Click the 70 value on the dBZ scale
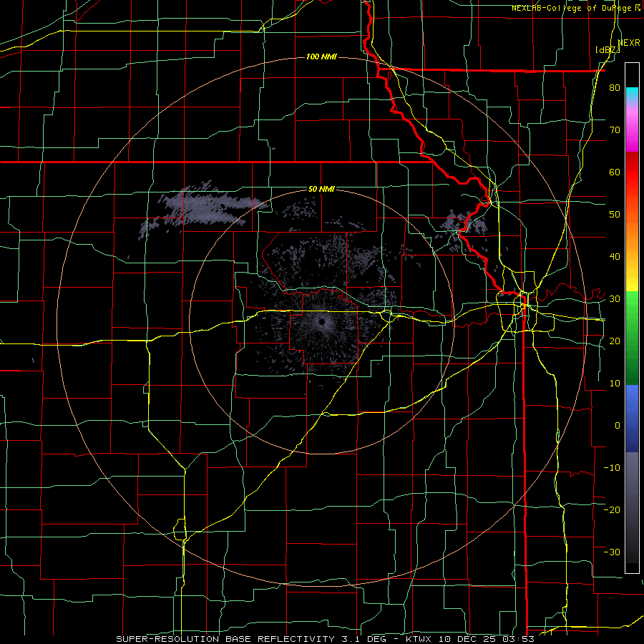 [615, 130]
